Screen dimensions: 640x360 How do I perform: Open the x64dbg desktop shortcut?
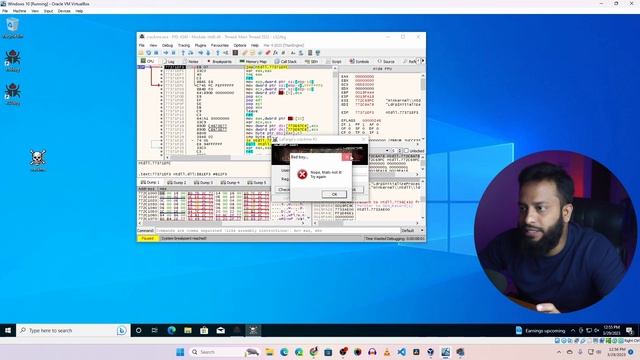point(13,94)
